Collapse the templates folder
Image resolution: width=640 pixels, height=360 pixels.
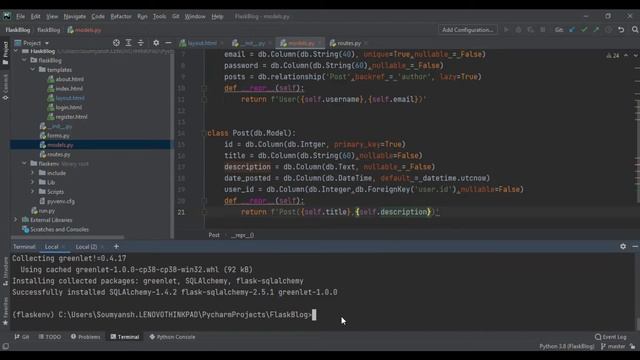pyautogui.click(x=33, y=70)
